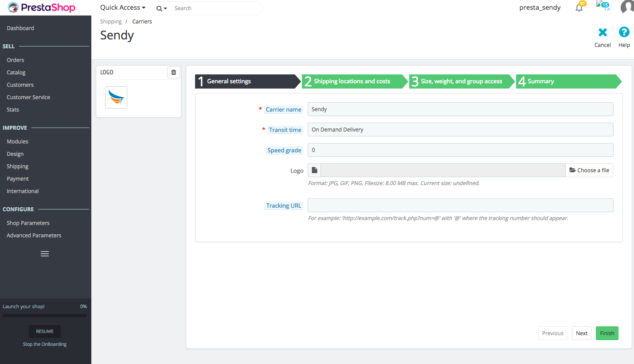The width and height of the screenshot is (634, 364).
Task: Click the Cancel X icon
Action: click(x=603, y=32)
